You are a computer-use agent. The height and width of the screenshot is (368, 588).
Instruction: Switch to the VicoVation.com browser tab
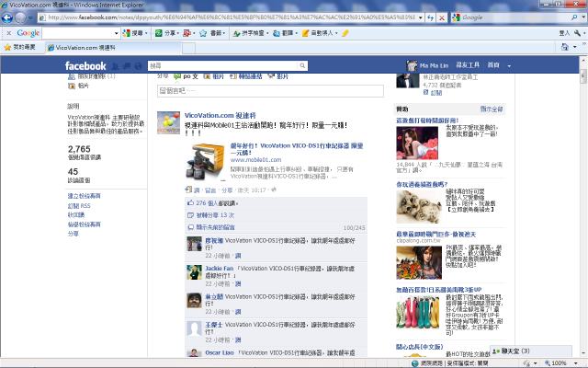[x=113, y=48]
